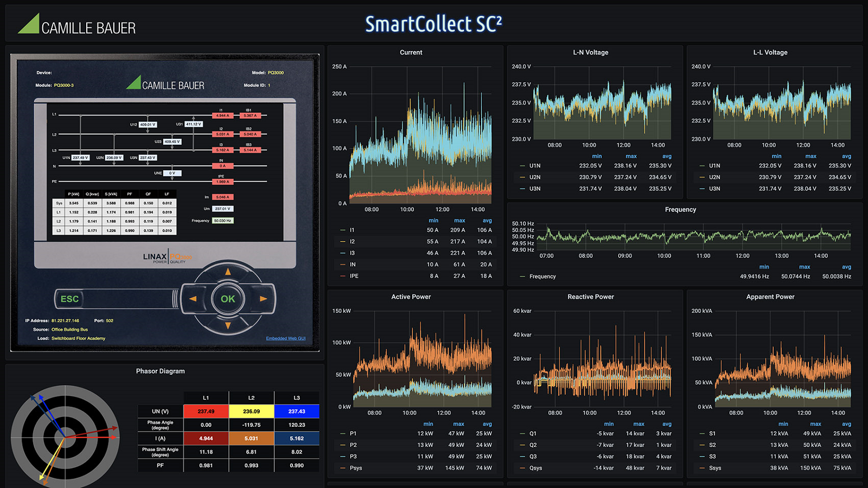Click the IPE legend color line in Current

click(x=343, y=276)
